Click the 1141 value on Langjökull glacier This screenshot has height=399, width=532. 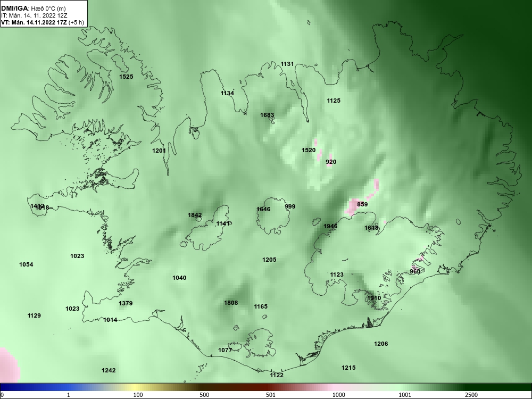coord(223,223)
